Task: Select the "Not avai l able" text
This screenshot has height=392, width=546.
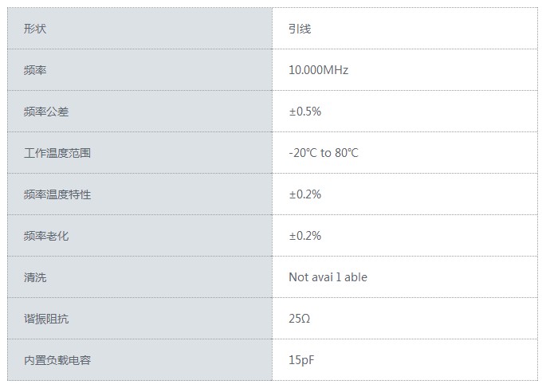Action: tap(328, 277)
